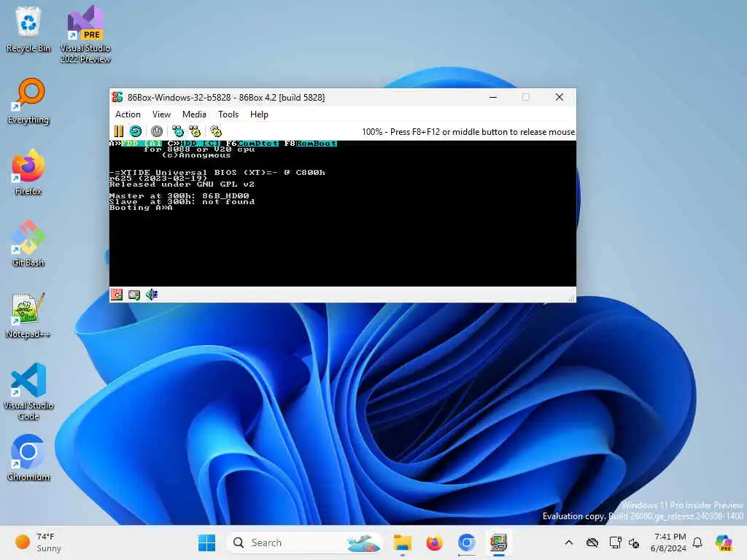Click the OneDrive cloud tray icon
The width and height of the screenshot is (747, 560).
[592, 542]
